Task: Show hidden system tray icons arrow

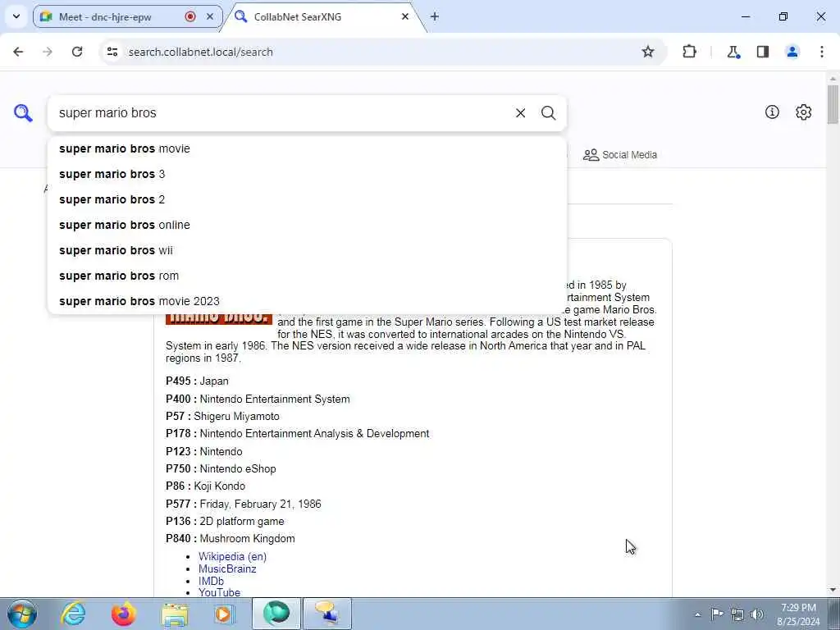Action: [697, 614]
